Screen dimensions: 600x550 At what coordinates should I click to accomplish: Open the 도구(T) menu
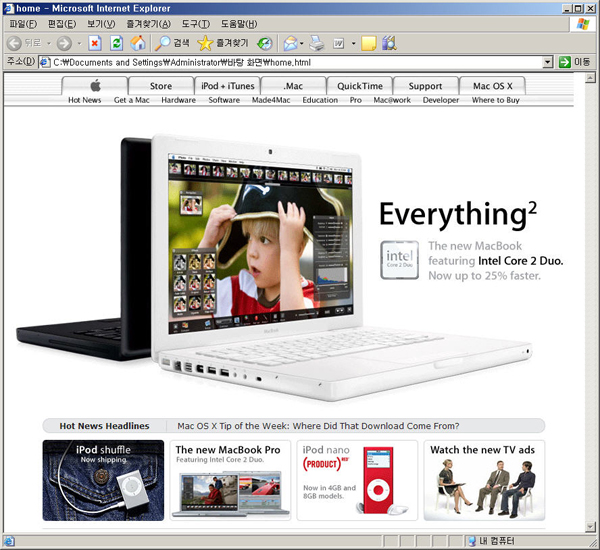[x=196, y=24]
